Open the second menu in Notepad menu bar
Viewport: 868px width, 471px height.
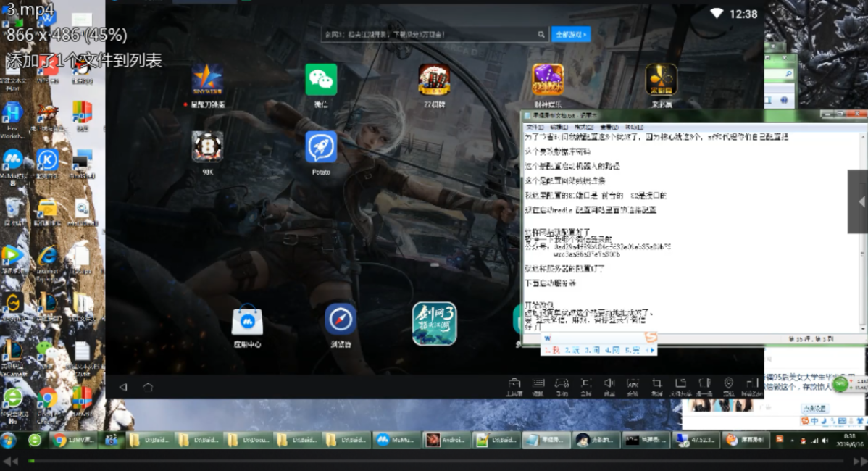pyautogui.click(x=559, y=128)
